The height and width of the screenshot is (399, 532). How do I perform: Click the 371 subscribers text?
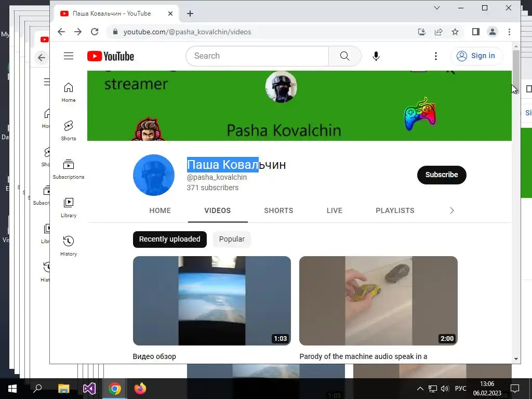(212, 188)
